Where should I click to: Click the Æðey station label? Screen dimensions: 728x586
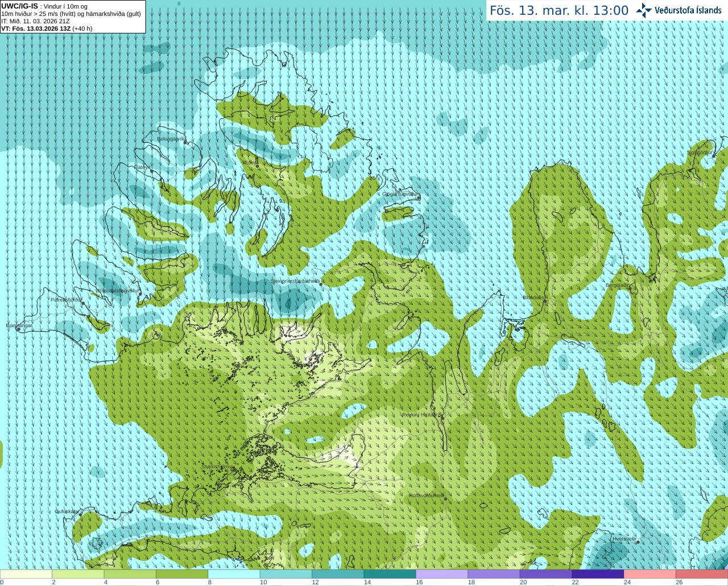250,163
